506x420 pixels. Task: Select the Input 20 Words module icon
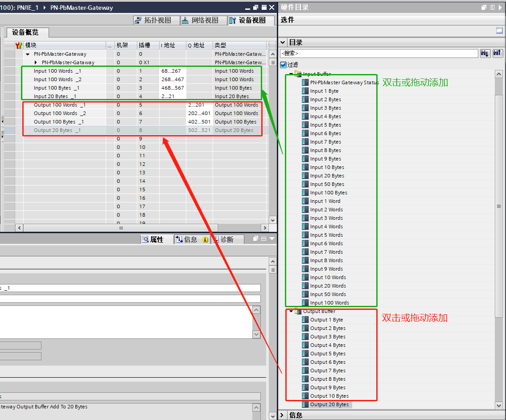pyautogui.click(x=305, y=286)
